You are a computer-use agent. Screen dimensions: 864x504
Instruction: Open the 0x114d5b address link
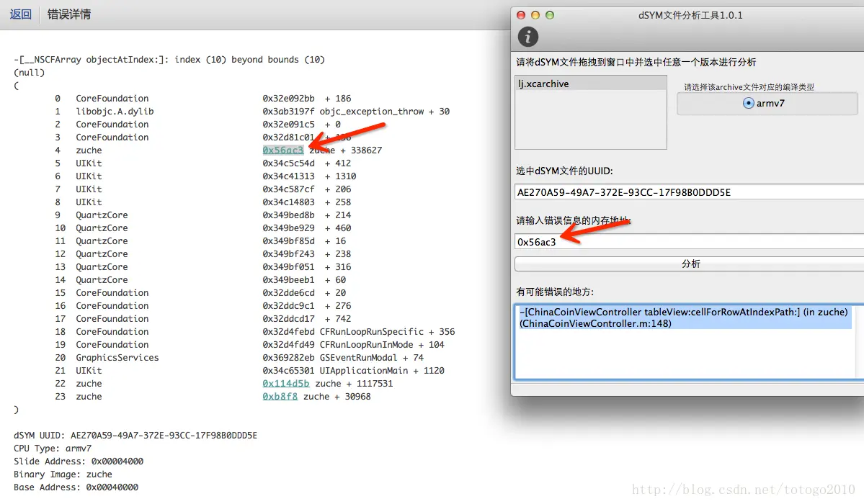click(x=285, y=383)
